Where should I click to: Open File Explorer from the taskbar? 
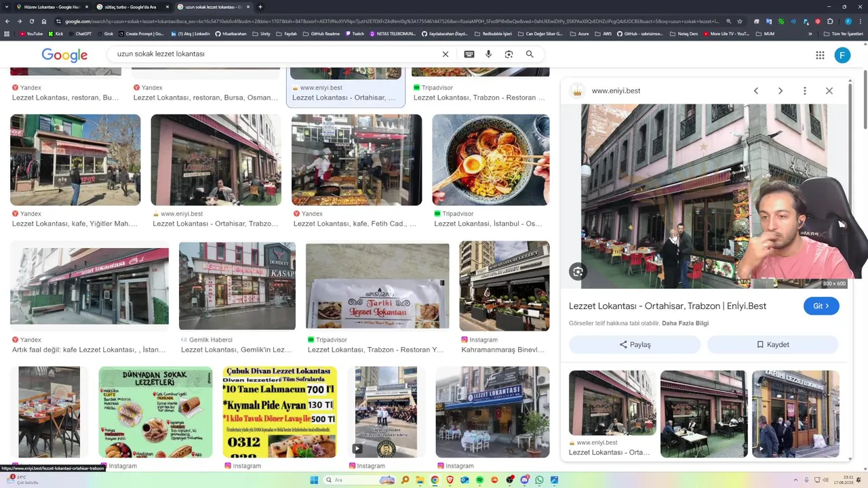coord(420,480)
